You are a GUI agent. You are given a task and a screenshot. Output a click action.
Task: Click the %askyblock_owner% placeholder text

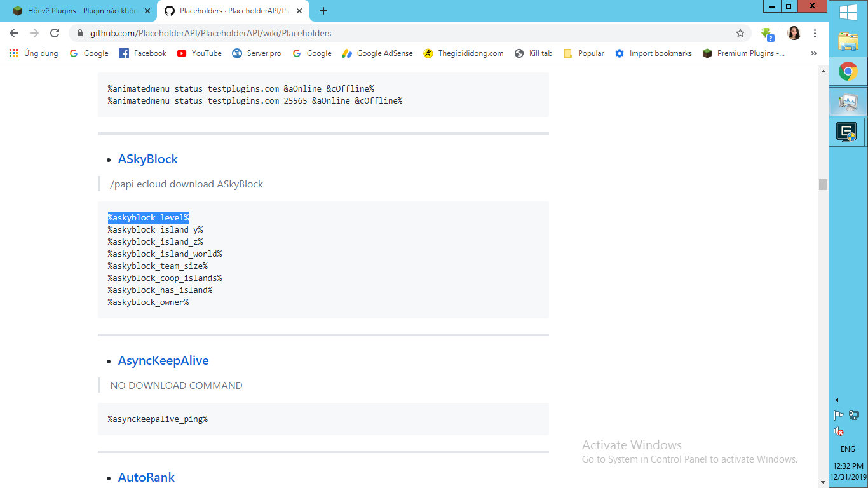(148, 302)
